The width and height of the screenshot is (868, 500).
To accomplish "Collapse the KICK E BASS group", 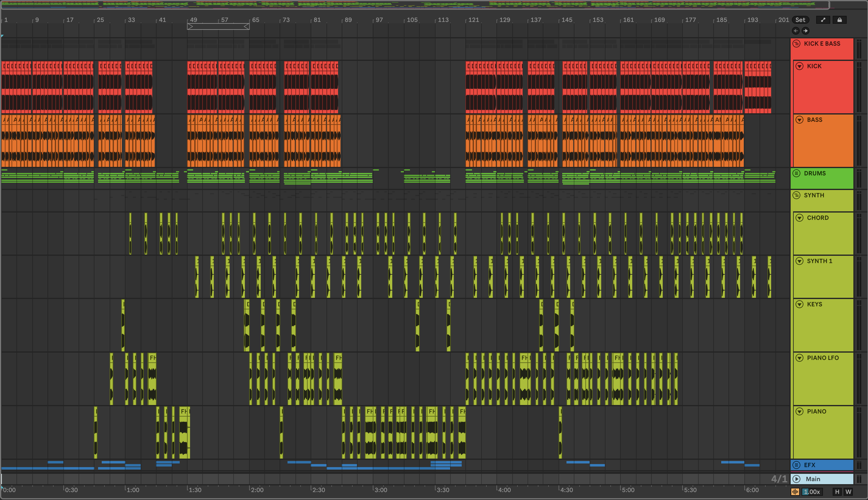I will (797, 44).
